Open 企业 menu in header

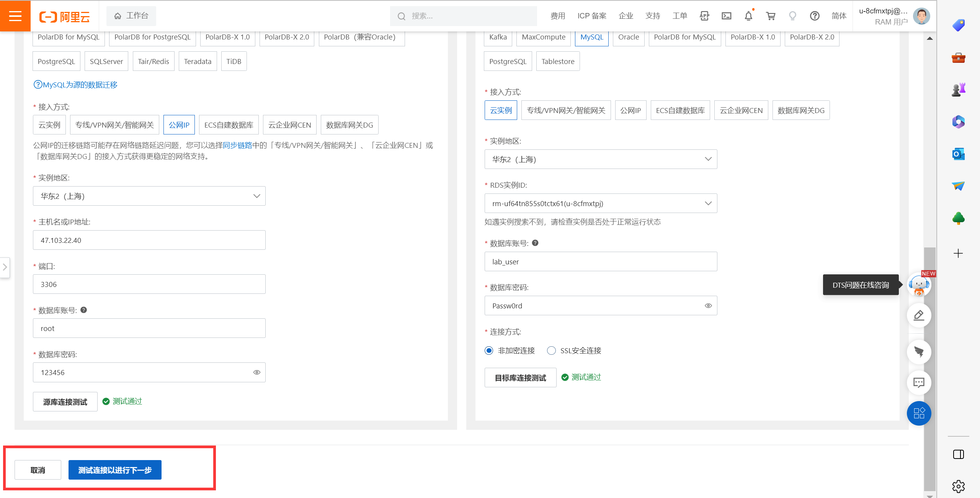click(x=626, y=16)
